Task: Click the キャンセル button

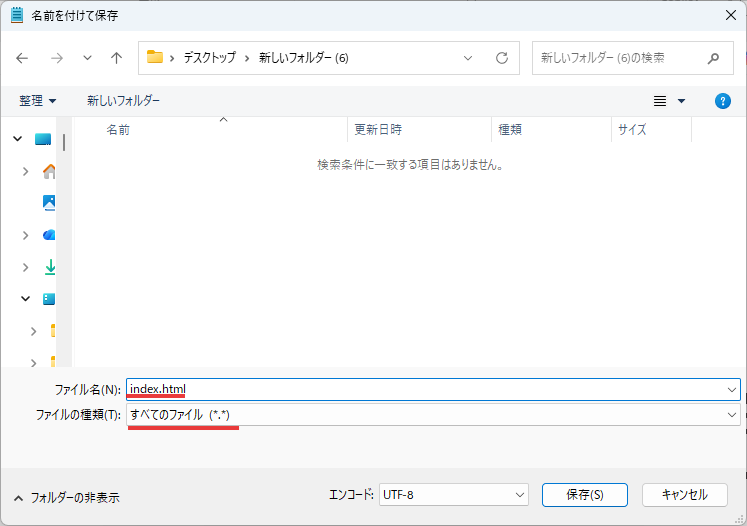Action: coord(684,495)
